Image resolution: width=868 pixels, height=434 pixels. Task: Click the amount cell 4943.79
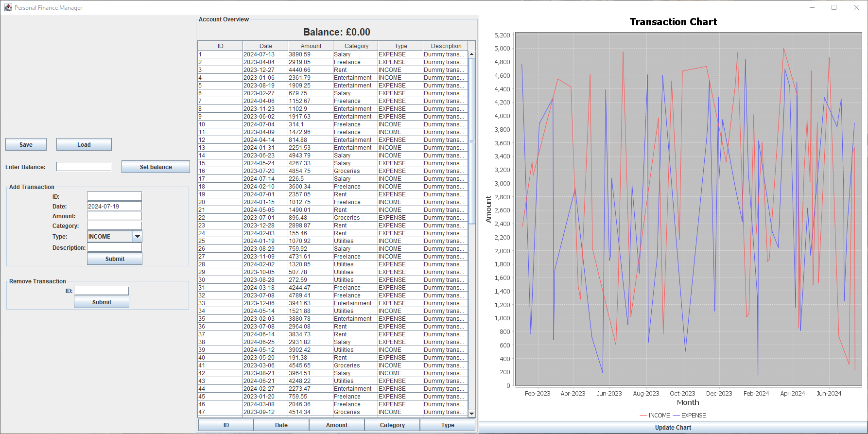pyautogui.click(x=311, y=155)
